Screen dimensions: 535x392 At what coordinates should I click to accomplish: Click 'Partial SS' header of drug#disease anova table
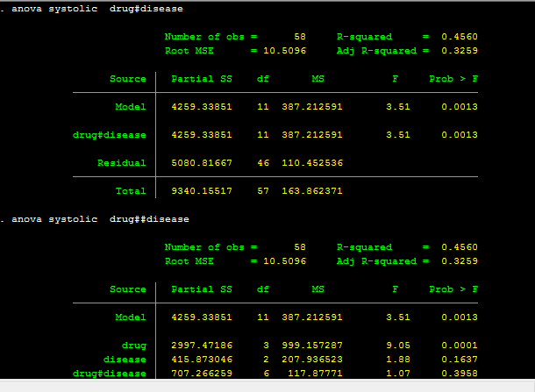[202, 79]
